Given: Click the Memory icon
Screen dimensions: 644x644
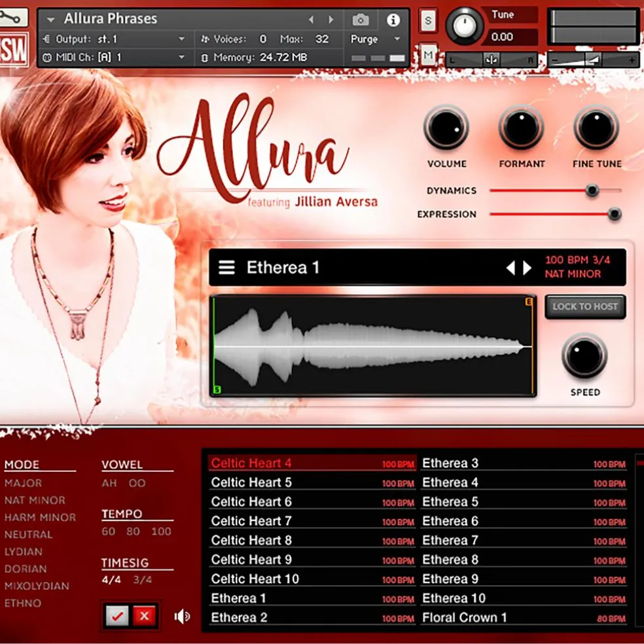Looking at the screenshot, I should click(205, 58).
